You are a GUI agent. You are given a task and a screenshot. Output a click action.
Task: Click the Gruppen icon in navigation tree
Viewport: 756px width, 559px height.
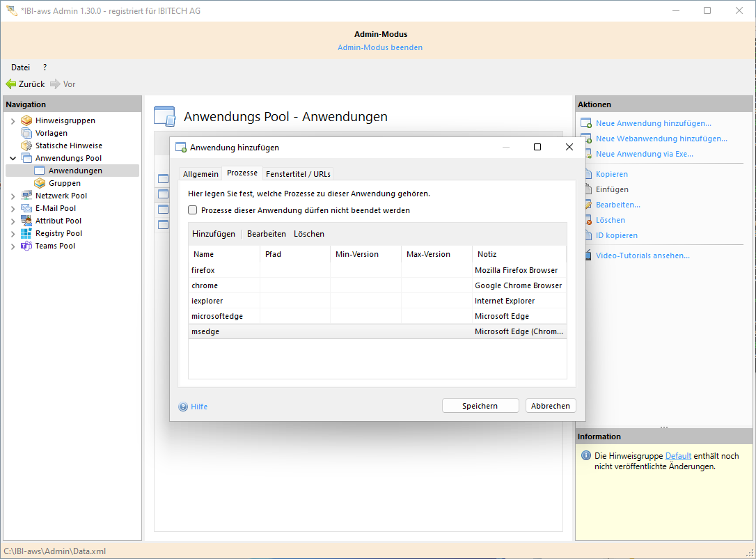[40, 183]
